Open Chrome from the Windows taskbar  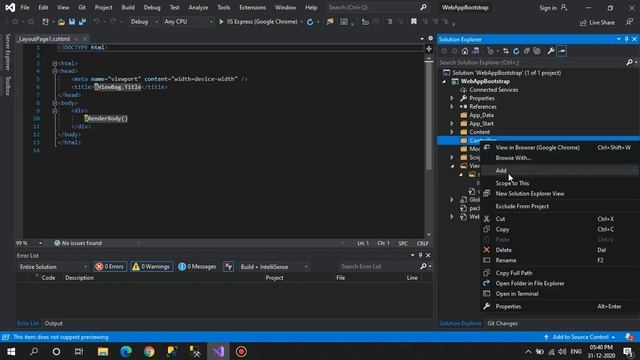[149, 351]
